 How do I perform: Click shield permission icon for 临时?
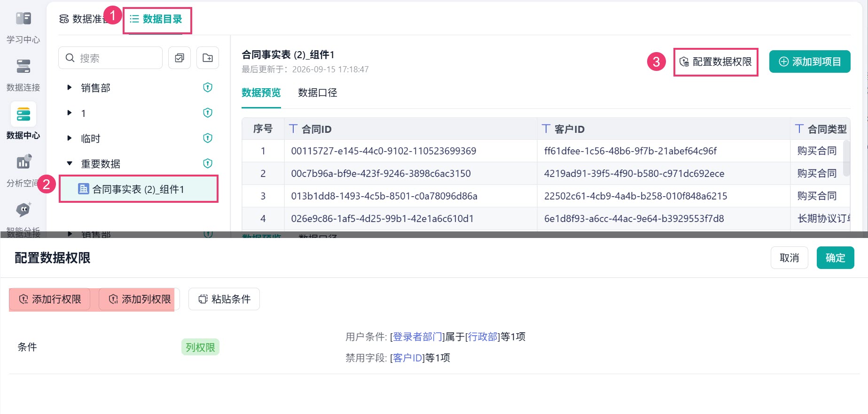tap(208, 138)
